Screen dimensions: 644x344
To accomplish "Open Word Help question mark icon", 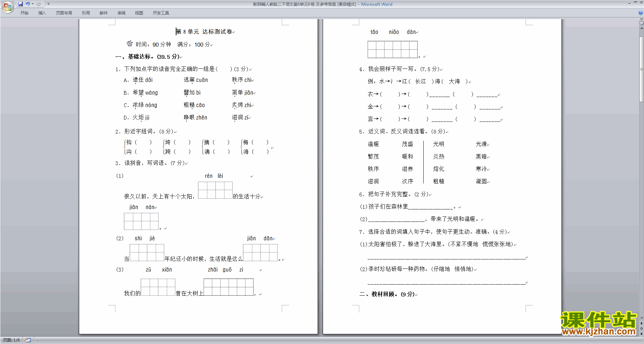I will point(641,13).
